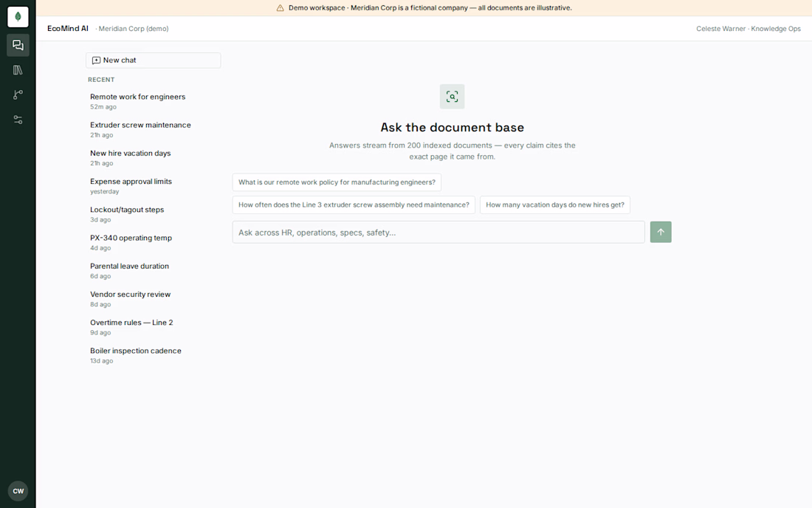Click Celeste Warner · Knowledge Ops profile text
Viewport: 812px width, 508px height.
point(749,29)
